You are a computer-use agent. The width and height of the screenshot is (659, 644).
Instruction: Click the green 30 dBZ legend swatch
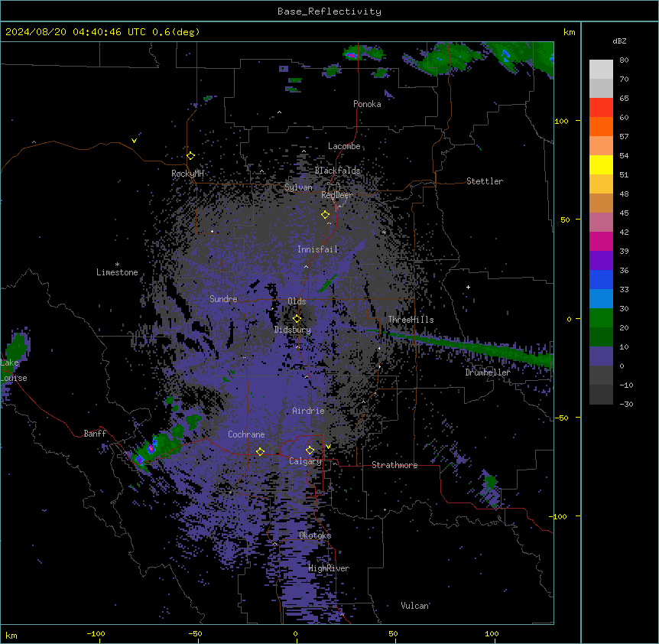tap(601, 318)
